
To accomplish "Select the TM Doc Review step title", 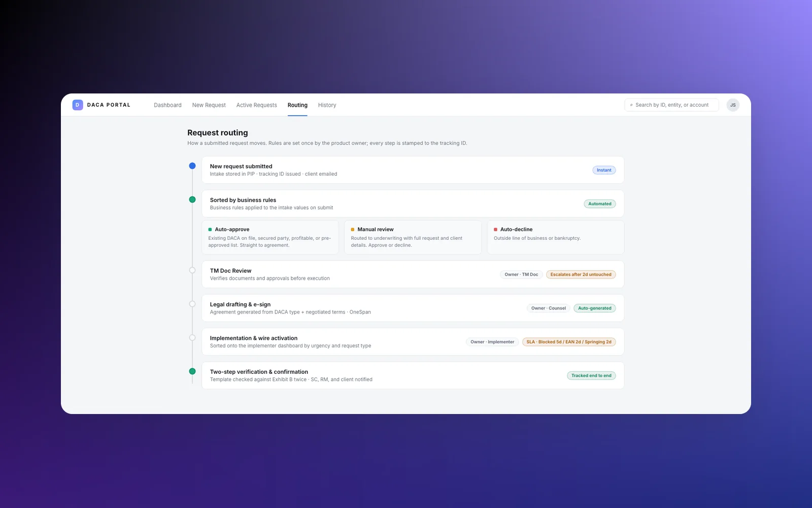I will tap(230, 271).
